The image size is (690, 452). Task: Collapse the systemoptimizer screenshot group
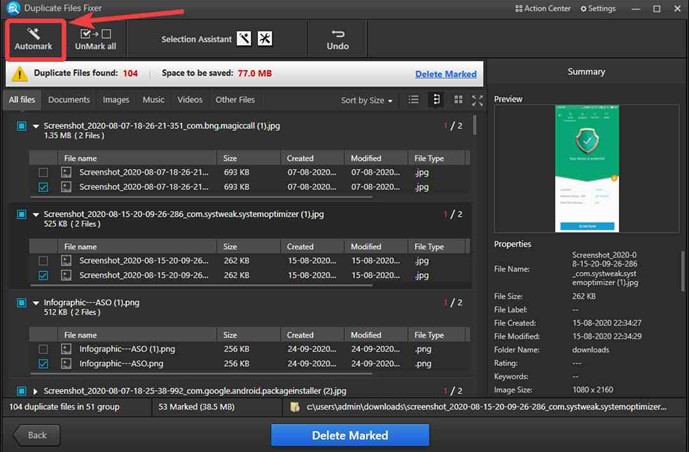pyautogui.click(x=36, y=215)
